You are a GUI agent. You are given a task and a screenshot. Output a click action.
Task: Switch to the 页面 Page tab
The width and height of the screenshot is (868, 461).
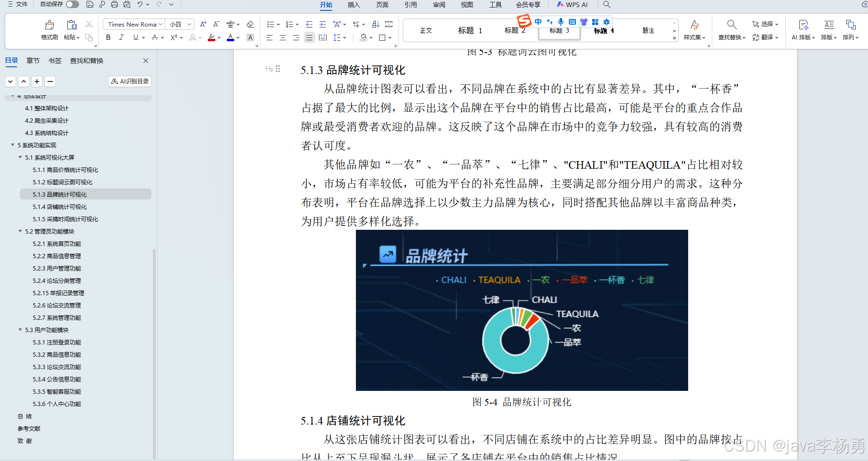[382, 5]
